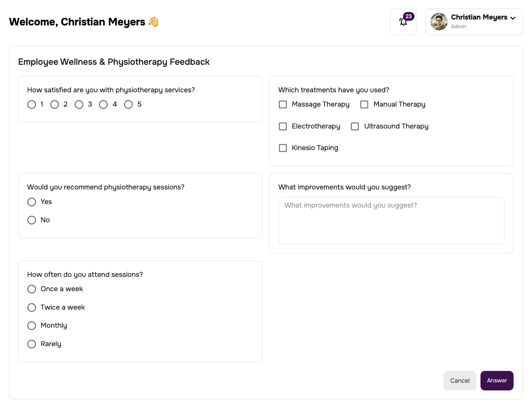Image resolution: width=532 pixels, height=404 pixels.
Task: Click Christian Meyers profile avatar
Action: [x=439, y=22]
